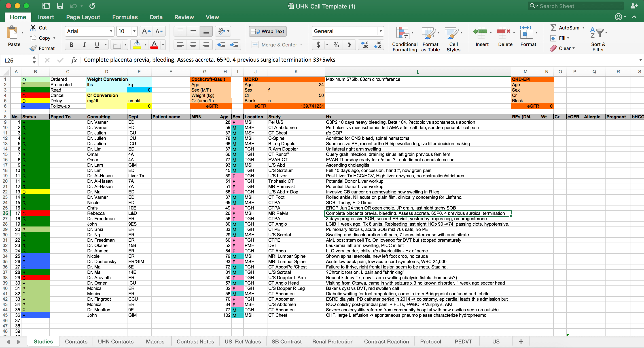The image size is (644, 348).
Task: Open the sidebar panel icon in title bar
Action: pos(46,6)
